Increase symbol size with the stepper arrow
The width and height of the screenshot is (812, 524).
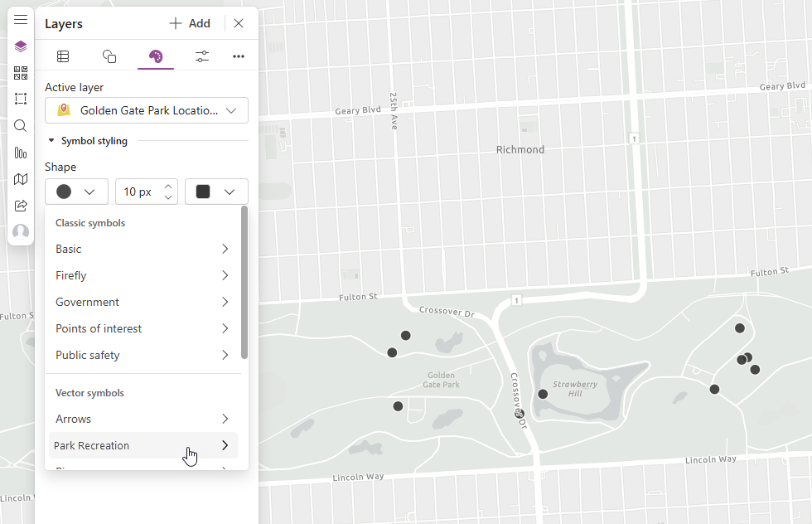(x=167, y=187)
